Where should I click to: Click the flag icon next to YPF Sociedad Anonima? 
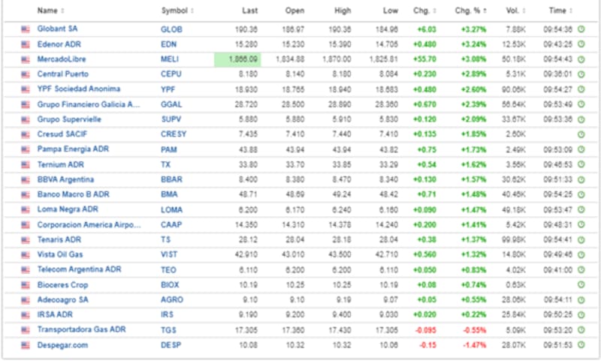[x=26, y=89]
